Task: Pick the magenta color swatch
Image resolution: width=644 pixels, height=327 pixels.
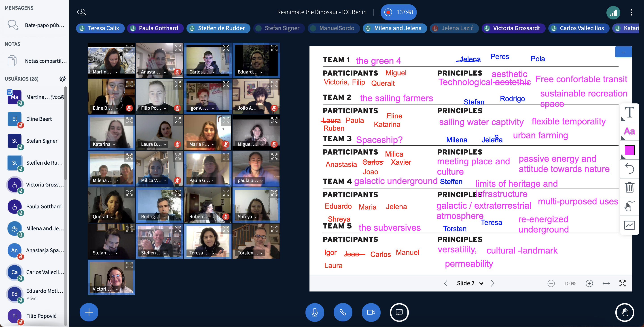Action: (629, 150)
